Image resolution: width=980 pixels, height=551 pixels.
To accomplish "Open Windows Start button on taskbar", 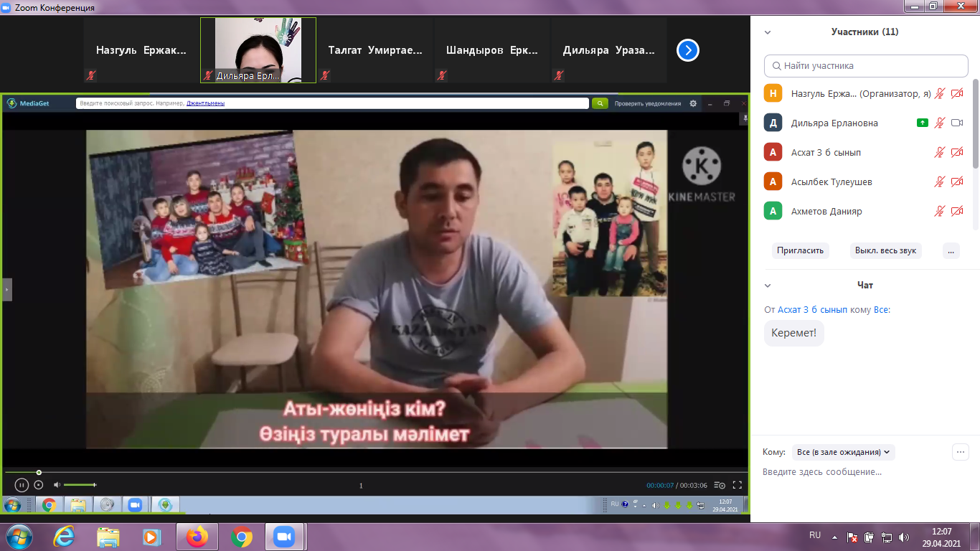I will point(19,537).
